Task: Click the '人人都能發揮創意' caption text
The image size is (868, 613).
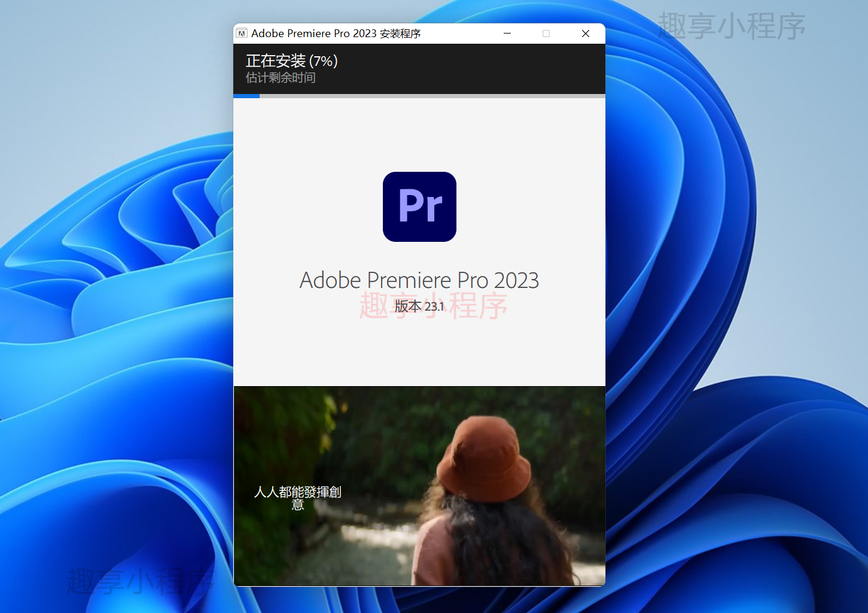Action: tap(298, 498)
